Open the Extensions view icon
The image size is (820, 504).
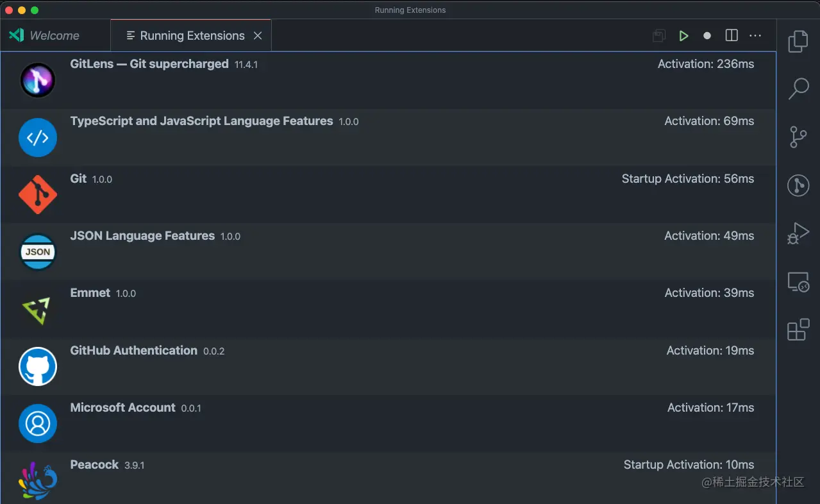(x=798, y=330)
